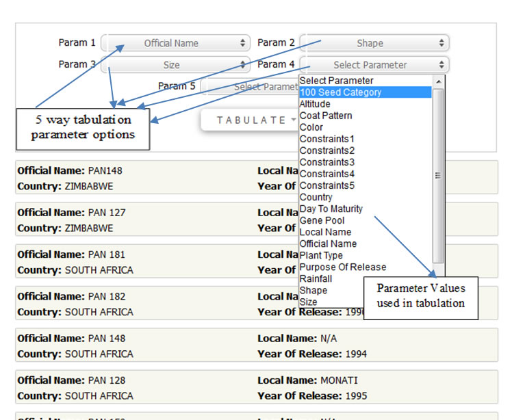Select Gene Pool from the list
The height and width of the screenshot is (420, 512).
point(322,220)
